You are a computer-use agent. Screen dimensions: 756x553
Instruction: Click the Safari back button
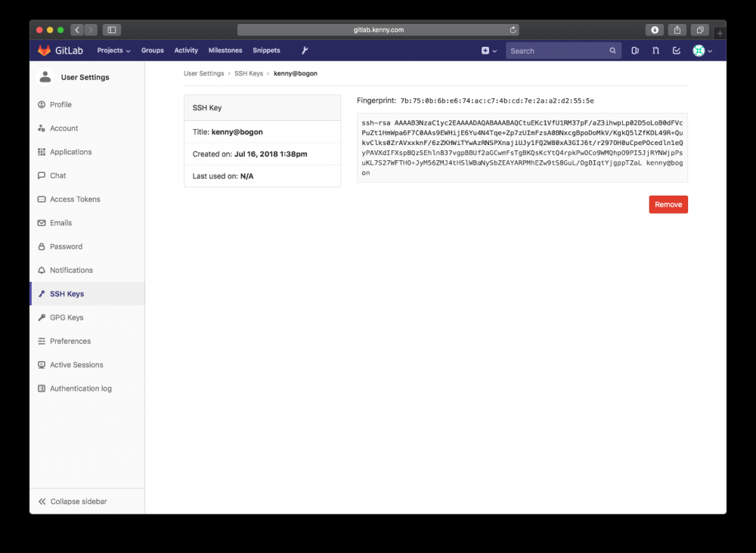77,30
